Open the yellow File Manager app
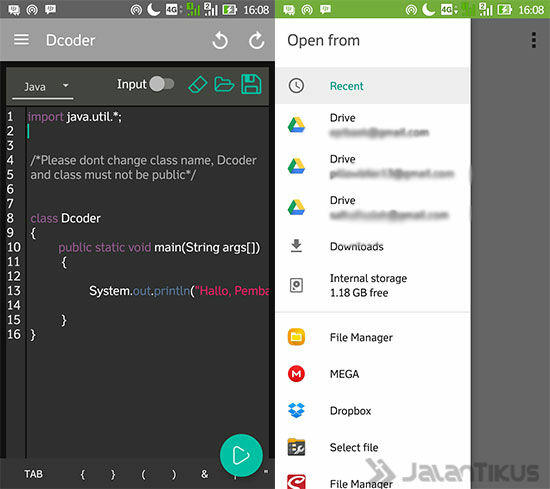Image resolution: width=550 pixels, height=489 pixels. [x=373, y=337]
